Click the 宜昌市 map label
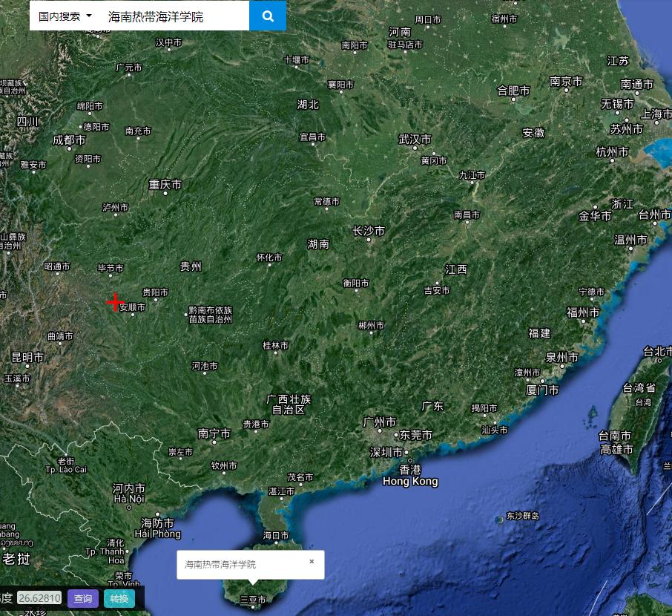 312,137
